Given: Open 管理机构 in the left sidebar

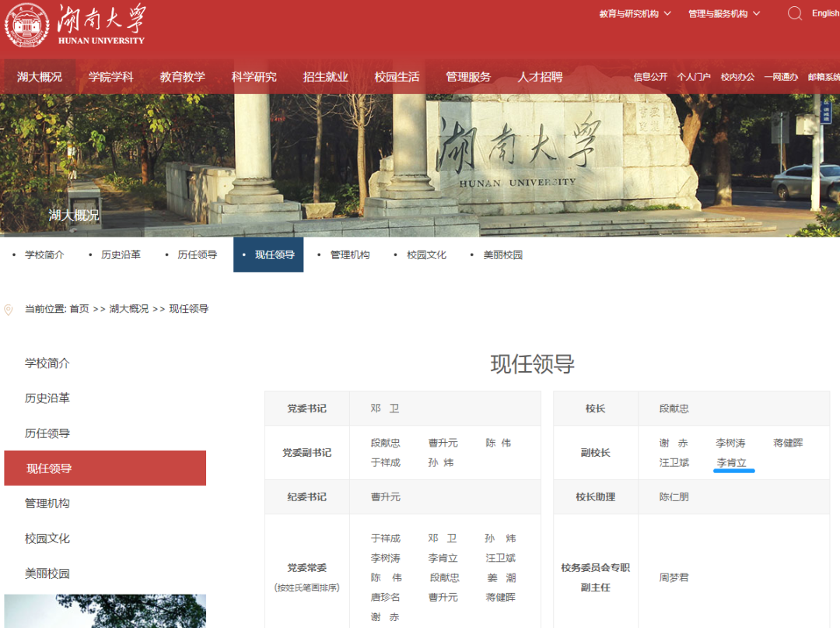Looking at the screenshot, I should pyautogui.click(x=47, y=503).
